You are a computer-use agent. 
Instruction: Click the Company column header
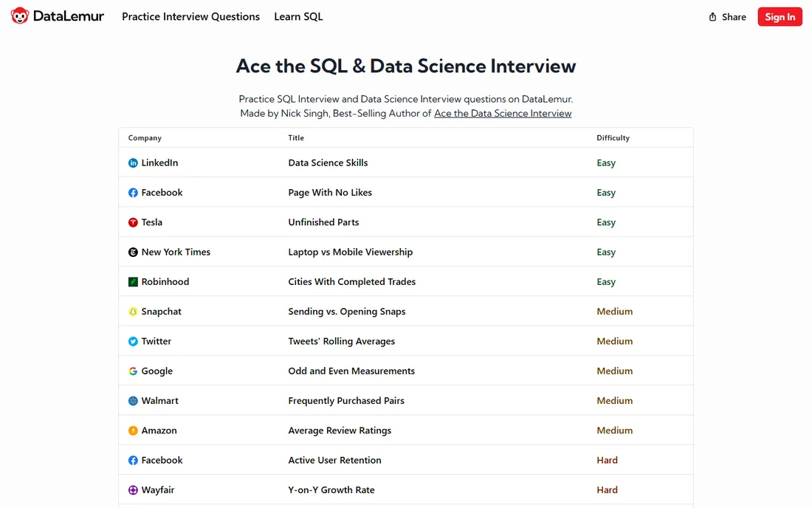point(145,138)
